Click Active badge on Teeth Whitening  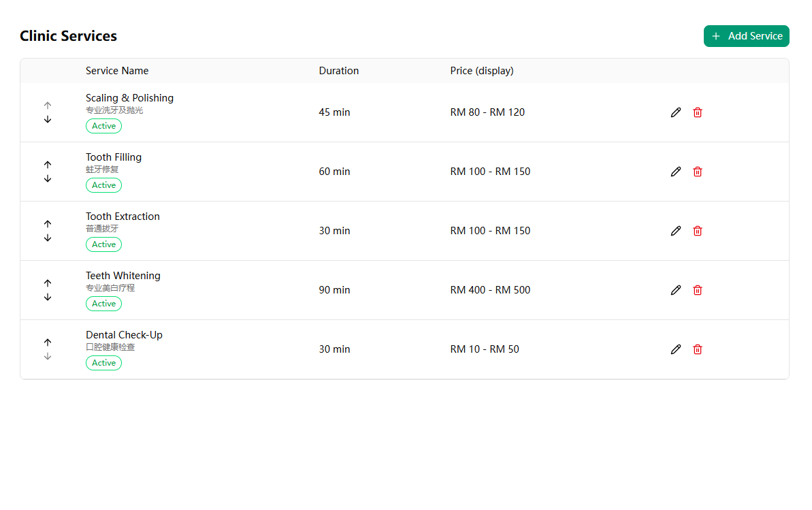(x=103, y=304)
